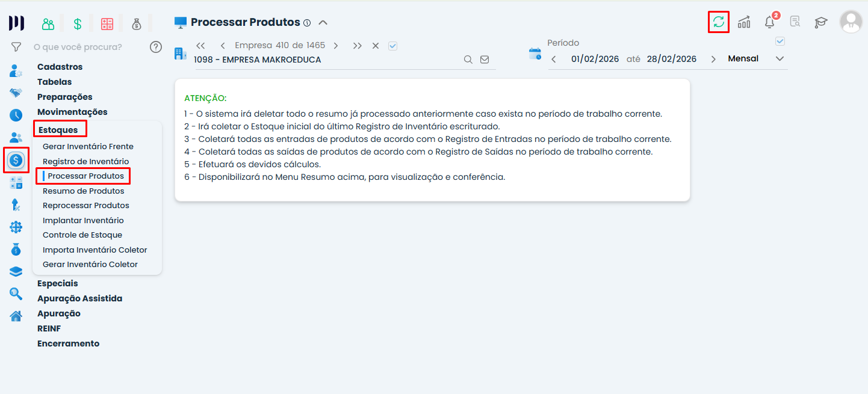This screenshot has height=394, width=868.
Task: Click the user with gear sidebar icon
Action: coord(16,70)
